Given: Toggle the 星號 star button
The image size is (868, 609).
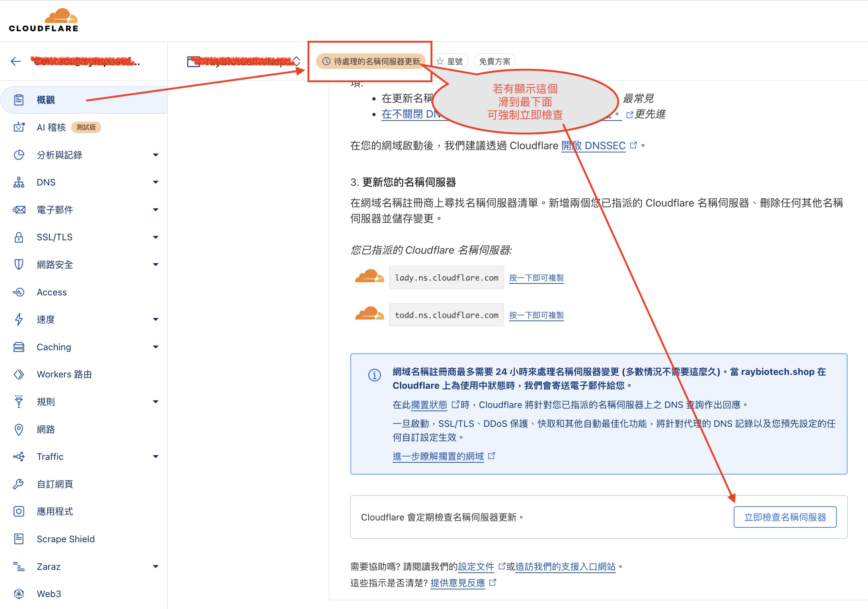Looking at the screenshot, I should (450, 61).
